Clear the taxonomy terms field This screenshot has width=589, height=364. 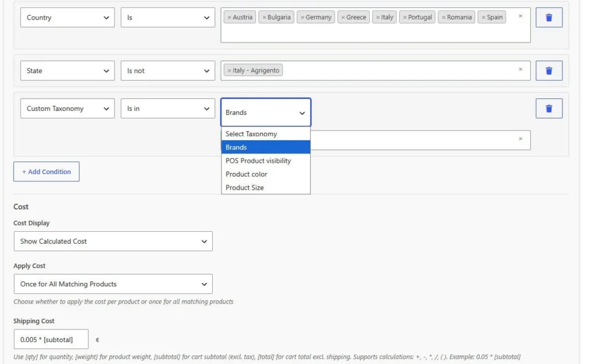[x=520, y=139]
